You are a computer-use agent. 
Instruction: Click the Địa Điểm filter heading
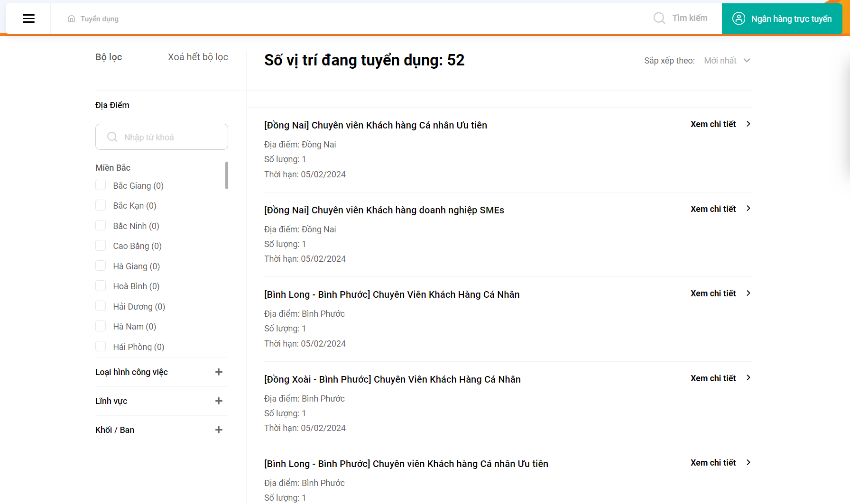point(112,105)
